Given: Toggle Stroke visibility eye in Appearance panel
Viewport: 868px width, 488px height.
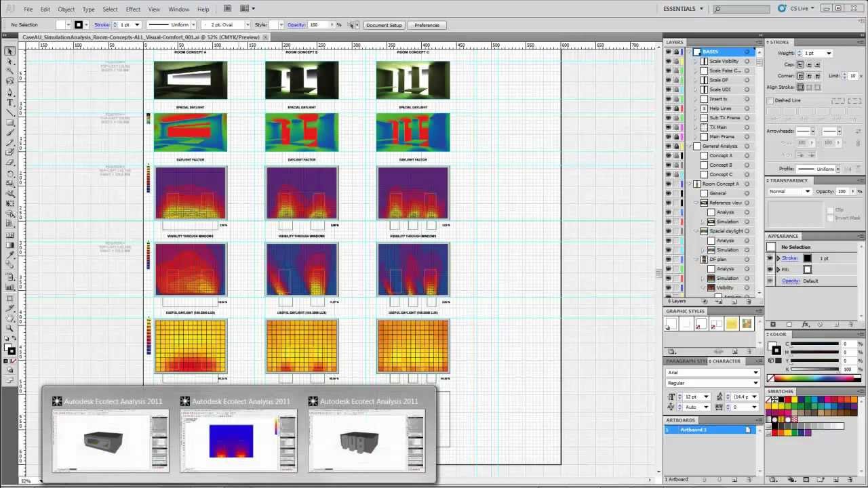Looking at the screenshot, I should coord(770,258).
